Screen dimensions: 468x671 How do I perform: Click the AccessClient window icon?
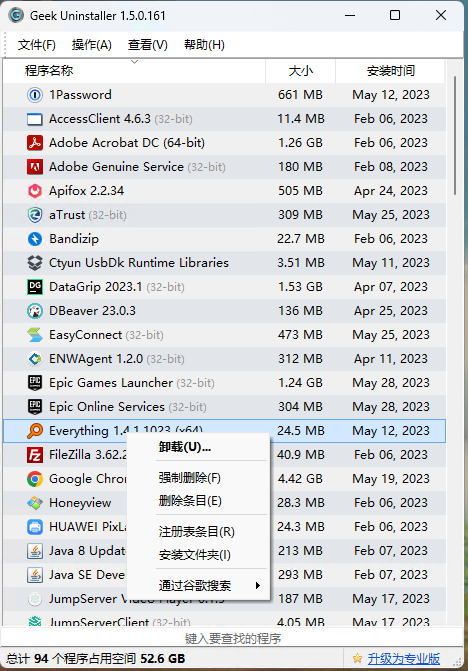coord(35,119)
